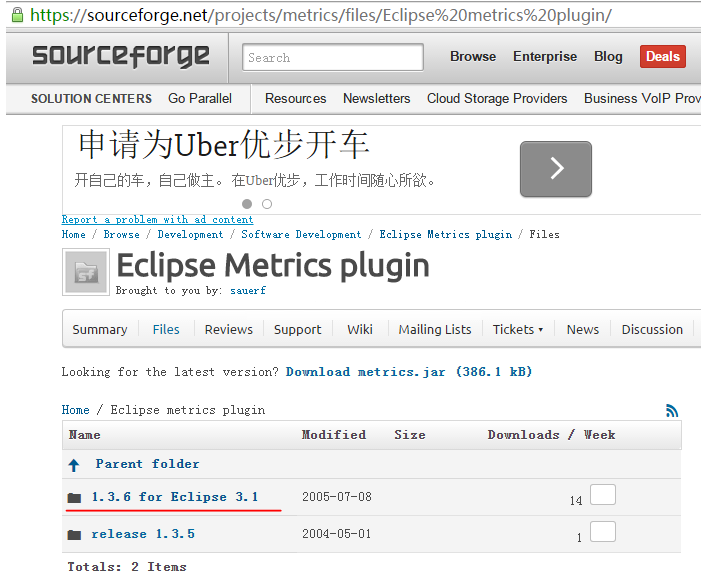Click the Home breadcrumb link at top
The height and width of the screenshot is (577, 706).
(x=73, y=234)
